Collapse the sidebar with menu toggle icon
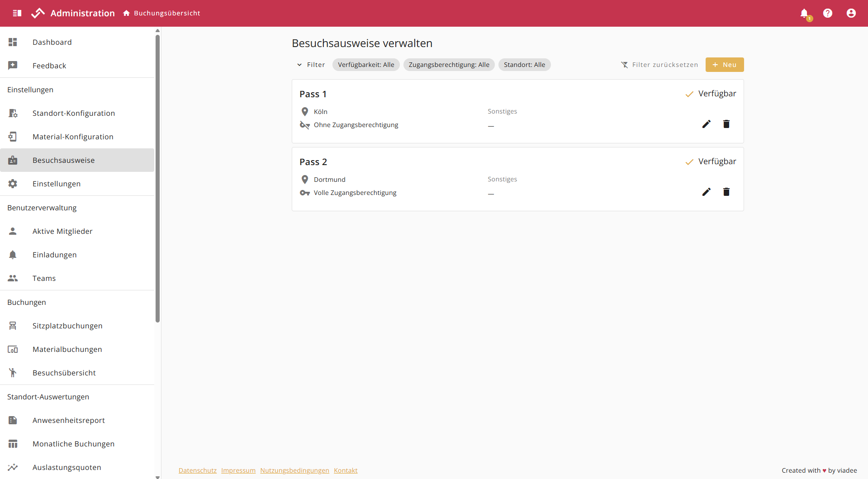The width and height of the screenshot is (868, 479). (17, 13)
